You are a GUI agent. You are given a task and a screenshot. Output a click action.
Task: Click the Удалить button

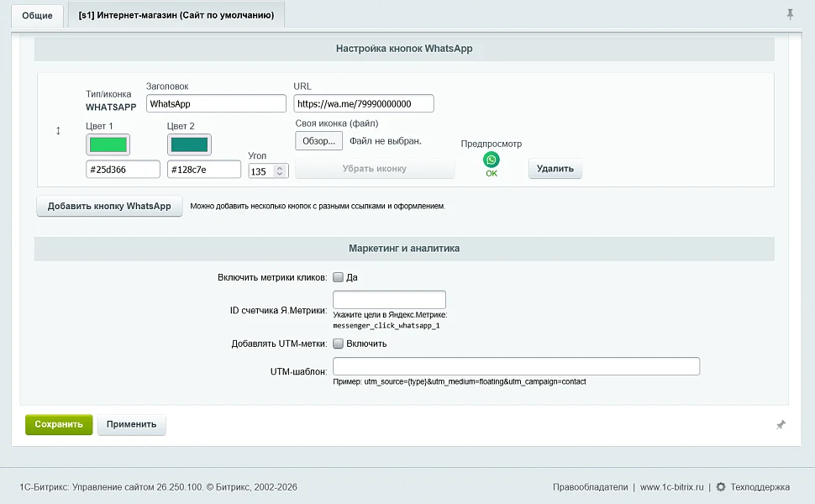coord(555,168)
